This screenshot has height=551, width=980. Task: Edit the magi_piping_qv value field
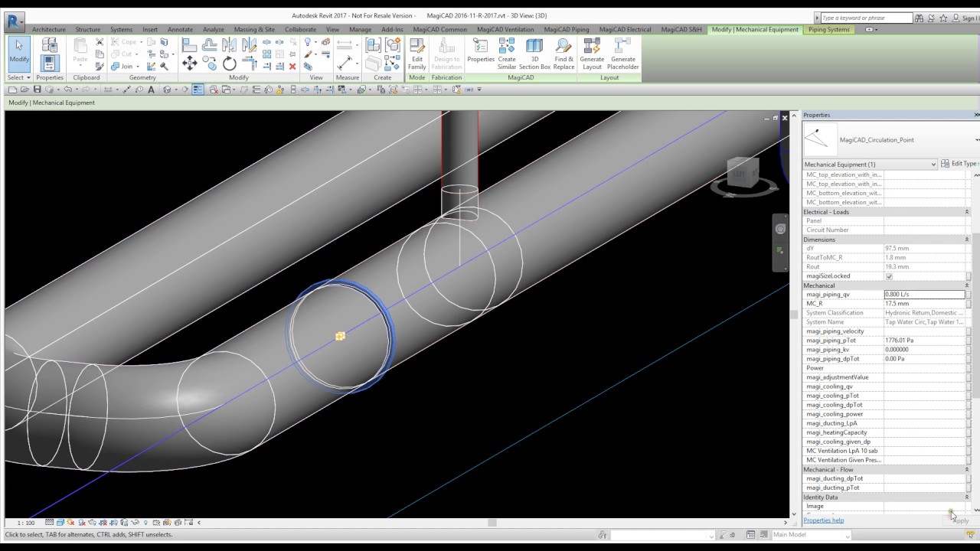coord(924,295)
